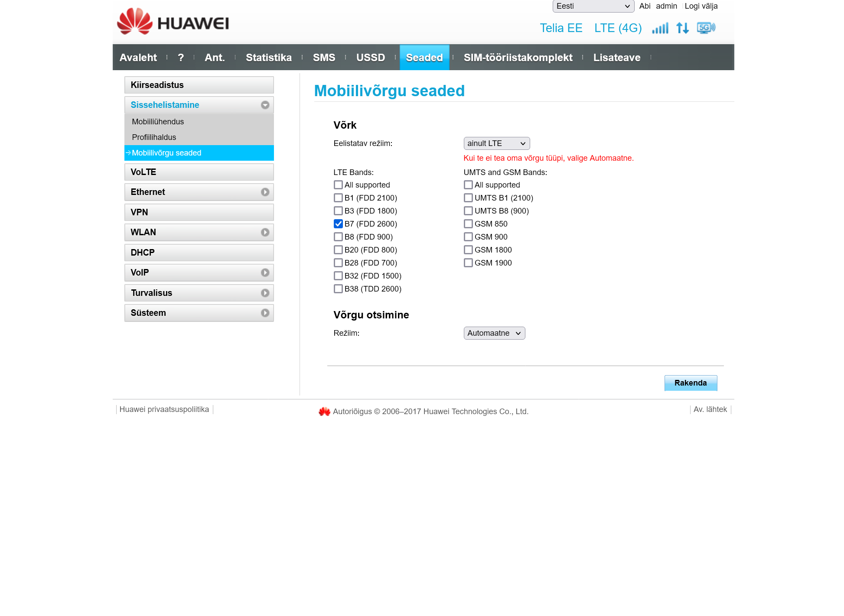
Task: Click the 5G Wi-Fi status icon
Action: pos(706,28)
